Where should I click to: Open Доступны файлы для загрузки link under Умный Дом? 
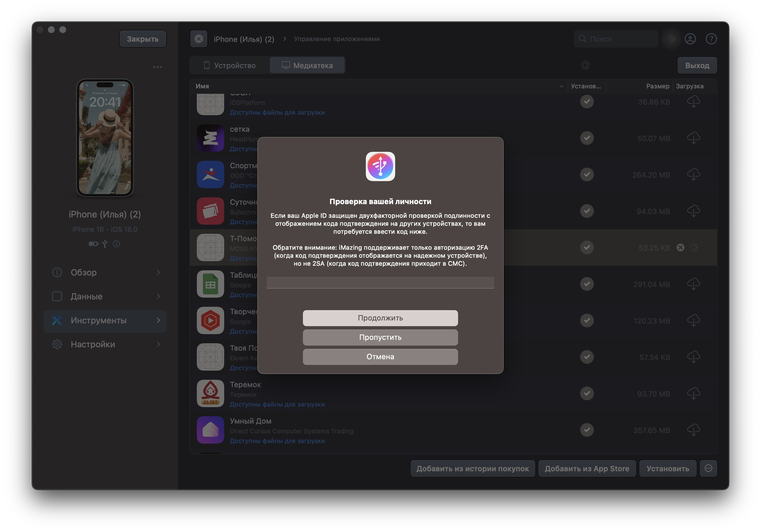tap(277, 441)
